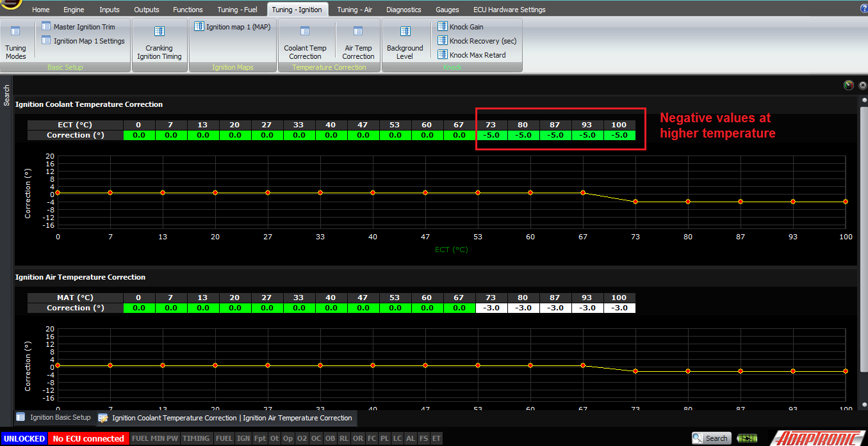The image size is (868, 446).
Task: Click the UNLOCKED status indicator
Action: tap(24, 438)
